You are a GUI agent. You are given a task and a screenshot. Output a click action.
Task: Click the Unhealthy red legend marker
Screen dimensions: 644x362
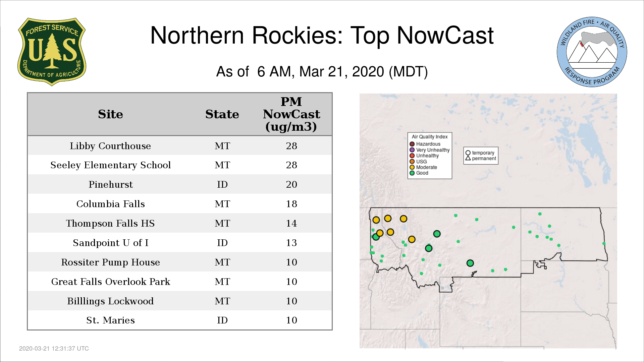(412, 156)
